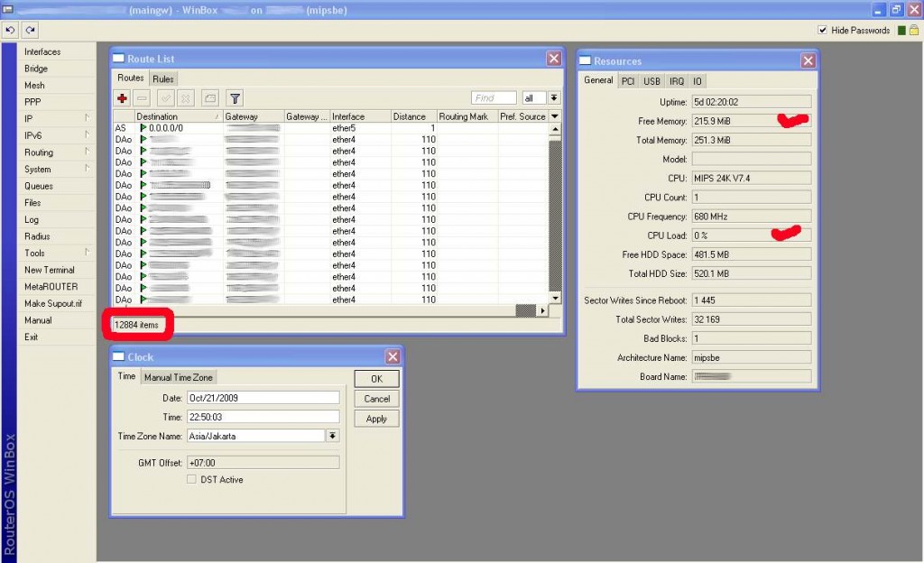Open the Radius menu item
Image resolution: width=924 pixels, height=563 pixels.
click(57, 236)
